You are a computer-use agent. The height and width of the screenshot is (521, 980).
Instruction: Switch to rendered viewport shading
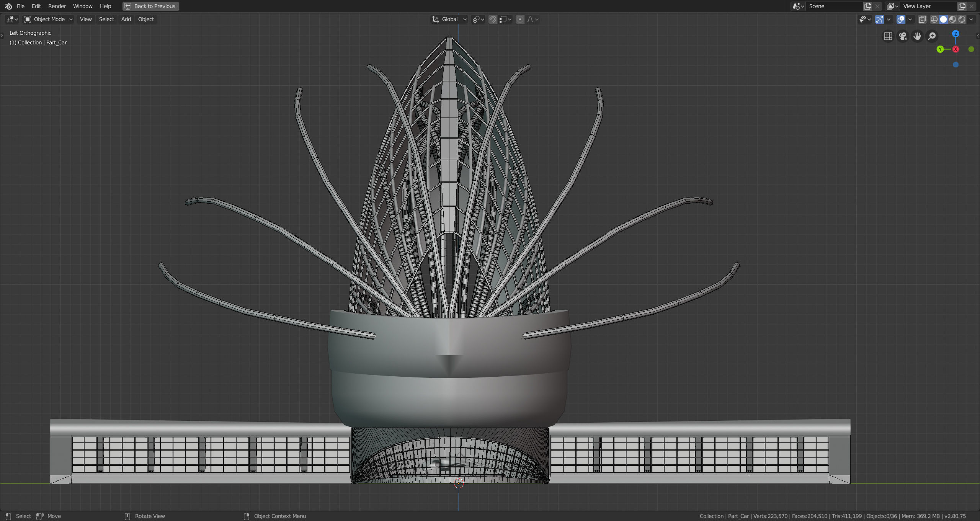click(962, 19)
